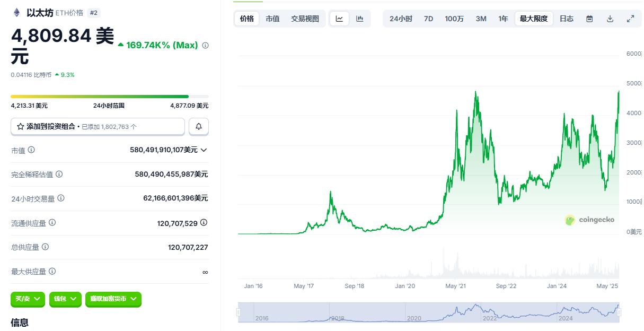Viewport: 644px width, 331px height.
Task: Click the price alert bell icon
Action: (x=199, y=126)
